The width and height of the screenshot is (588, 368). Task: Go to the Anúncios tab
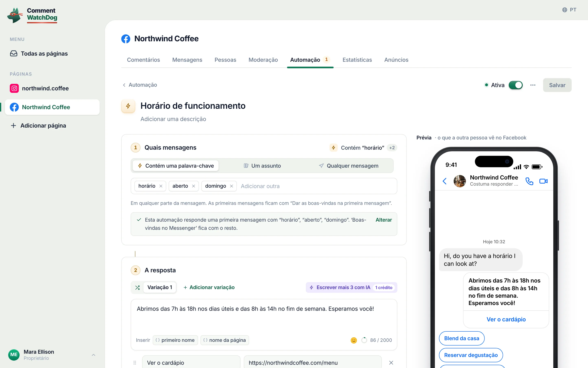pyautogui.click(x=396, y=60)
